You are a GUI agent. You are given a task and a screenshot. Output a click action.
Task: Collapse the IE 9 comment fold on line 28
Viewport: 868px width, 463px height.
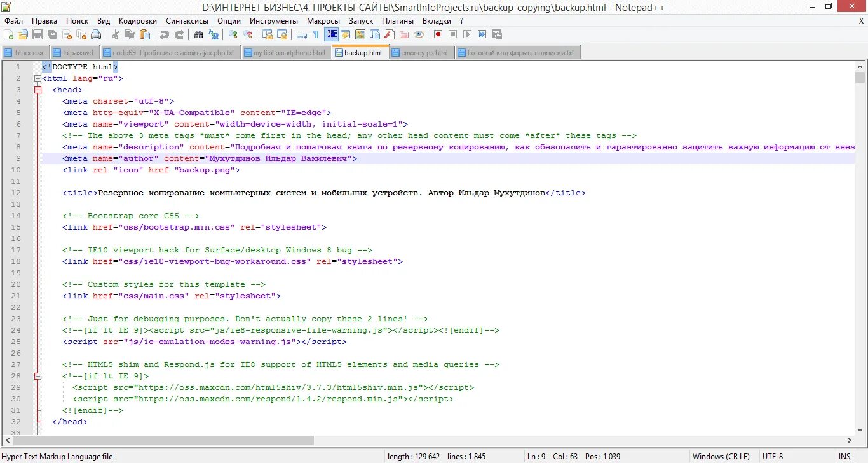tap(37, 376)
